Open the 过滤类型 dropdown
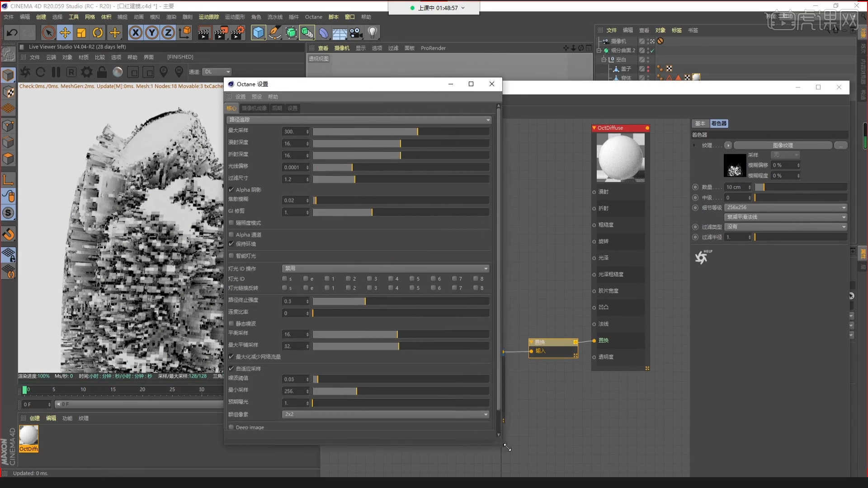The image size is (868, 488). 786,227
